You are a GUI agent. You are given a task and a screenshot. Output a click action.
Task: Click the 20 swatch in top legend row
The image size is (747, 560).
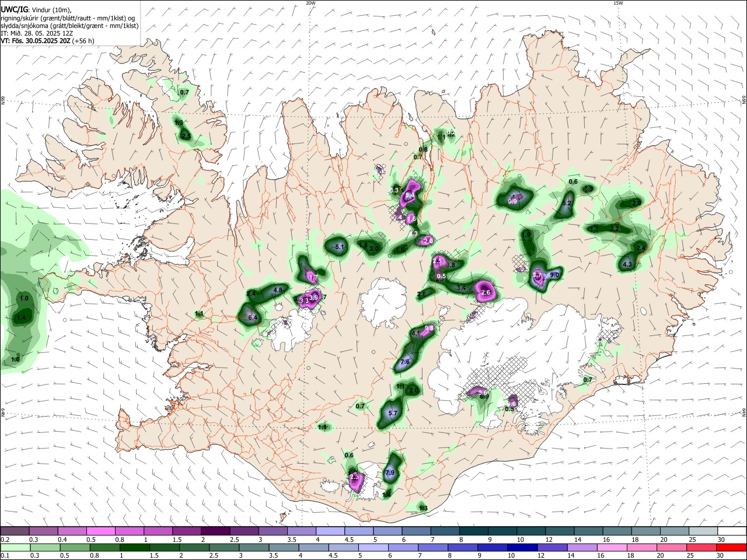pos(673,531)
